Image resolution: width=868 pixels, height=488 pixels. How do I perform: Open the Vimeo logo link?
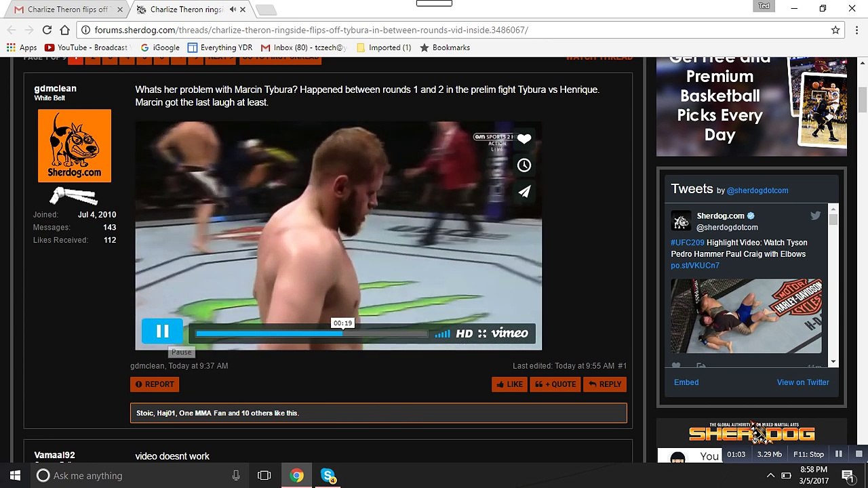(x=510, y=333)
